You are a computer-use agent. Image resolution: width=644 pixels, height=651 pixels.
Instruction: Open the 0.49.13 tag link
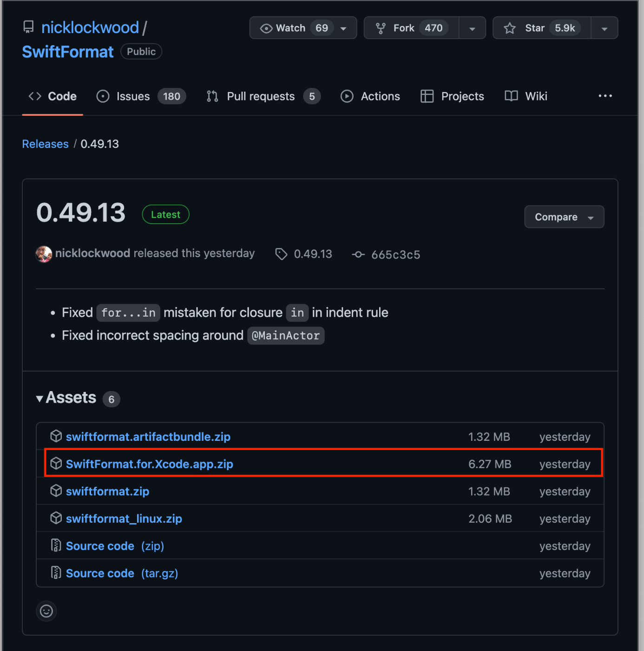tap(313, 254)
